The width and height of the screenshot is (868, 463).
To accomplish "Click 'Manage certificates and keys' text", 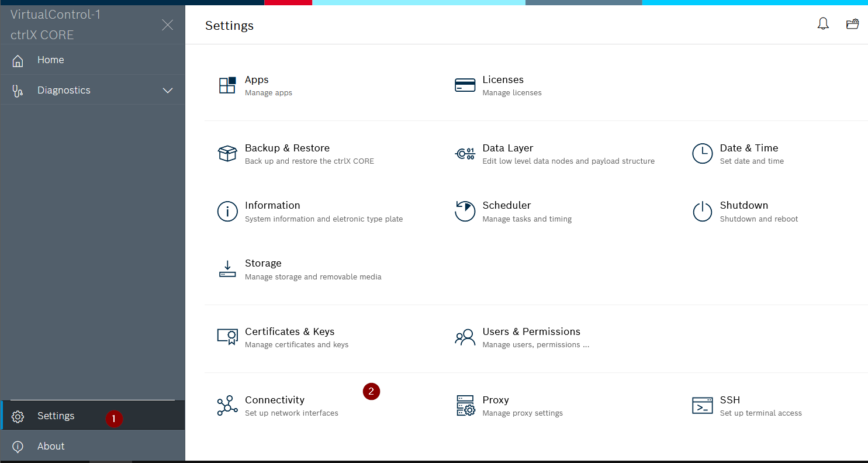I will click(297, 345).
